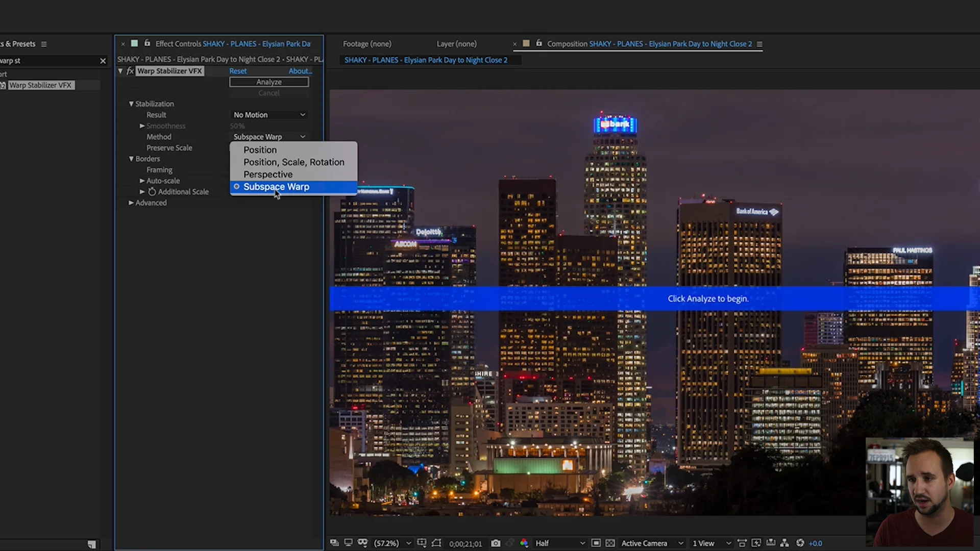Expand the Advanced group
This screenshot has height=551, width=980.
coord(131,203)
